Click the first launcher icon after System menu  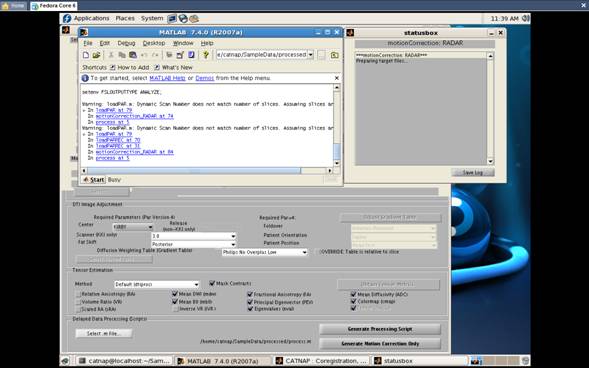172,18
